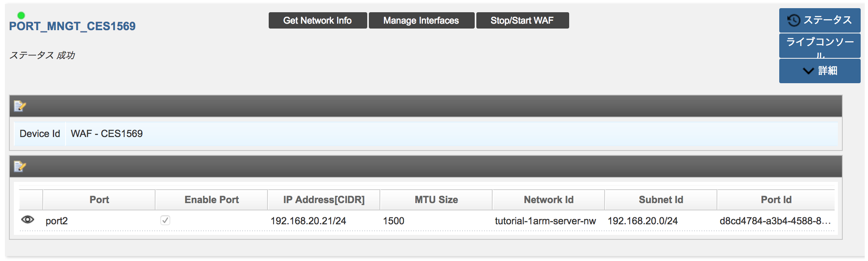
Task: Click the edit icon above the port table
Action: click(x=20, y=166)
